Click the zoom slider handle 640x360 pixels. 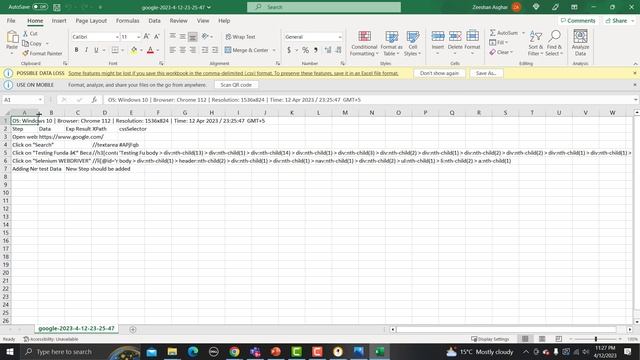(596, 339)
